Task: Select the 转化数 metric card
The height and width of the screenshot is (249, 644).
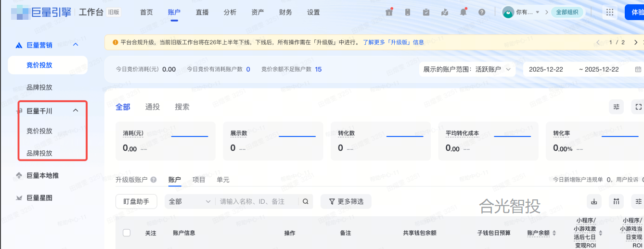Action: point(381,141)
